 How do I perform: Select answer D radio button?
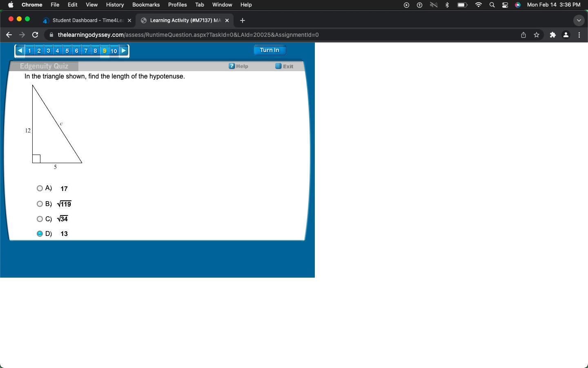click(x=40, y=233)
